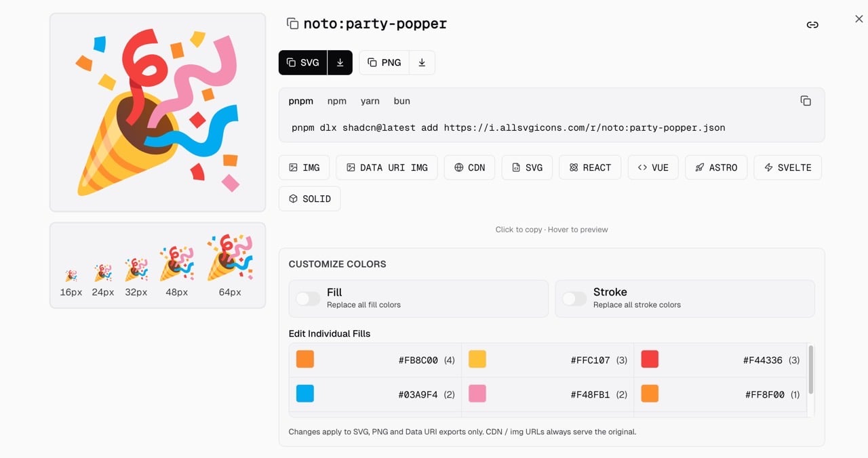Copy the SOLID component snippet
This screenshot has height=458, width=868.
tap(309, 199)
